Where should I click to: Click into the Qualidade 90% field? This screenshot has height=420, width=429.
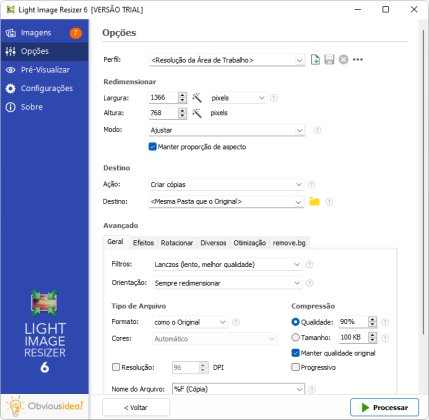(354, 322)
